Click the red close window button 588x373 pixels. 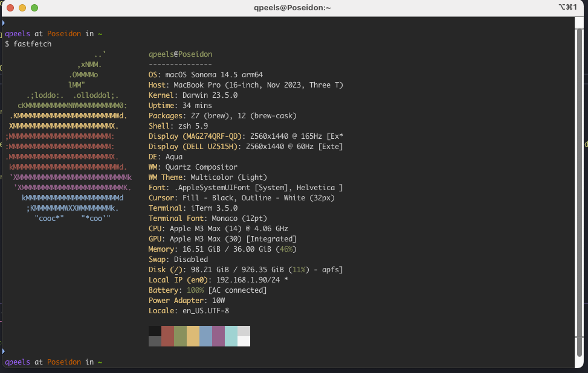tap(10, 8)
